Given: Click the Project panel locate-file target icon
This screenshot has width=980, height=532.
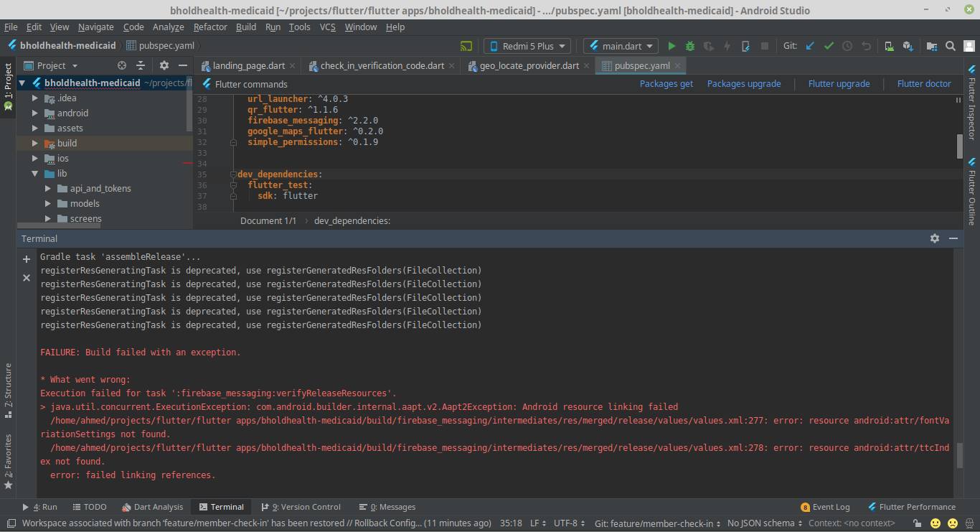Looking at the screenshot, I should (122, 65).
